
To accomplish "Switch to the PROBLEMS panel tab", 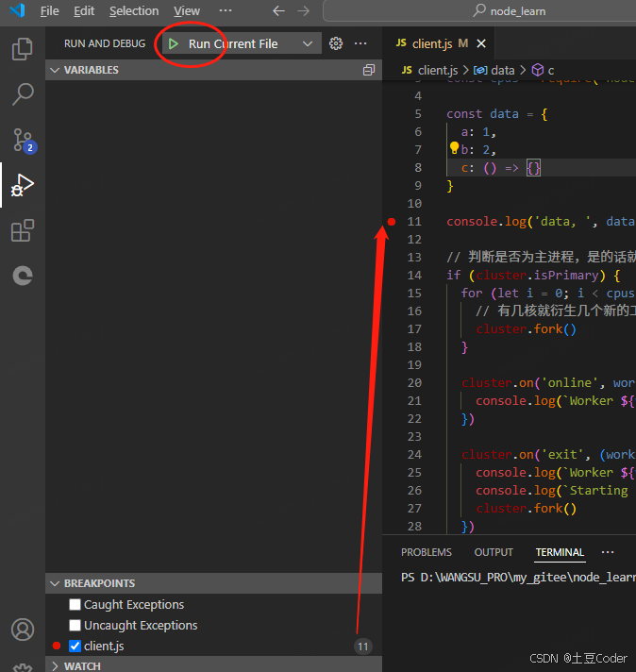I will (426, 552).
